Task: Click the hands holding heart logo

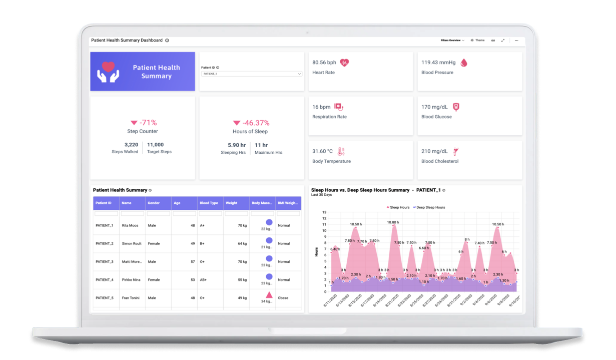Action: pyautogui.click(x=108, y=72)
